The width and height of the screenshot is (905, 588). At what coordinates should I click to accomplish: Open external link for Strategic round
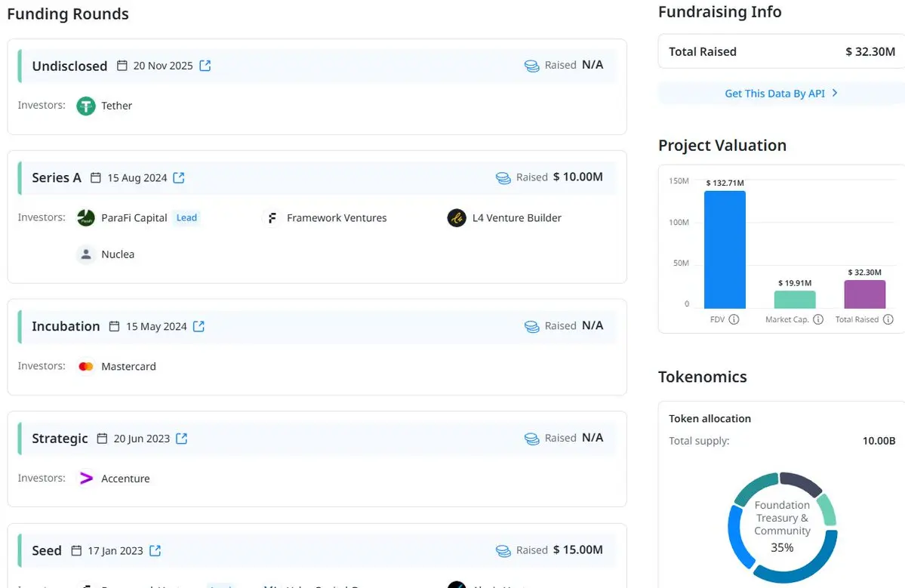tap(182, 439)
